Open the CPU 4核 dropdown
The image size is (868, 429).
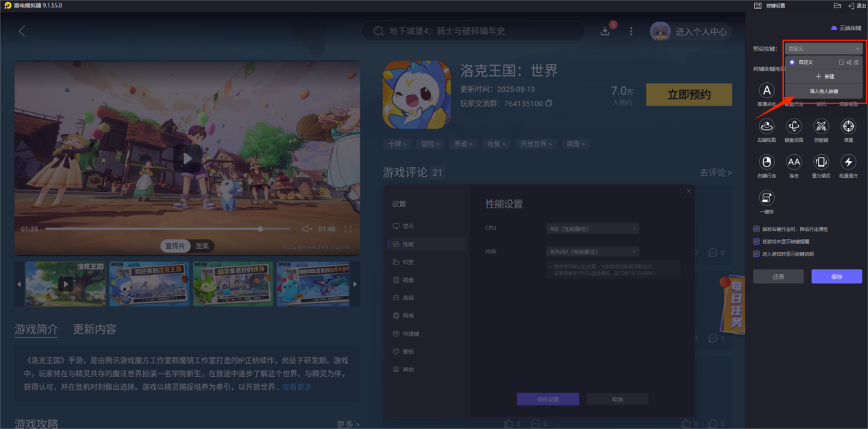point(593,228)
